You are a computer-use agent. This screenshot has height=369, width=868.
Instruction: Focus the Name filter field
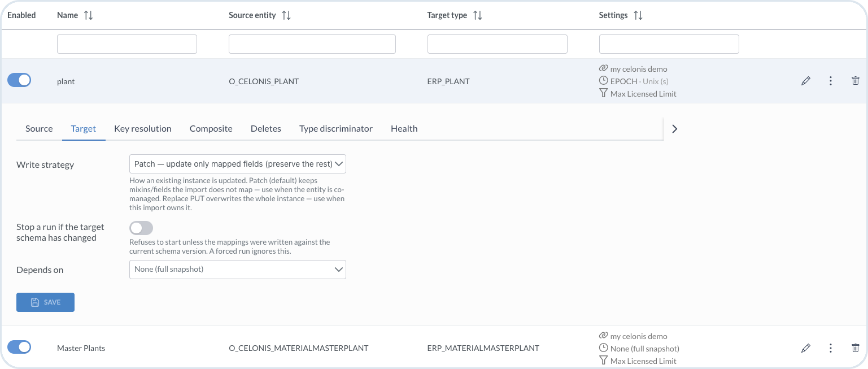(x=127, y=44)
